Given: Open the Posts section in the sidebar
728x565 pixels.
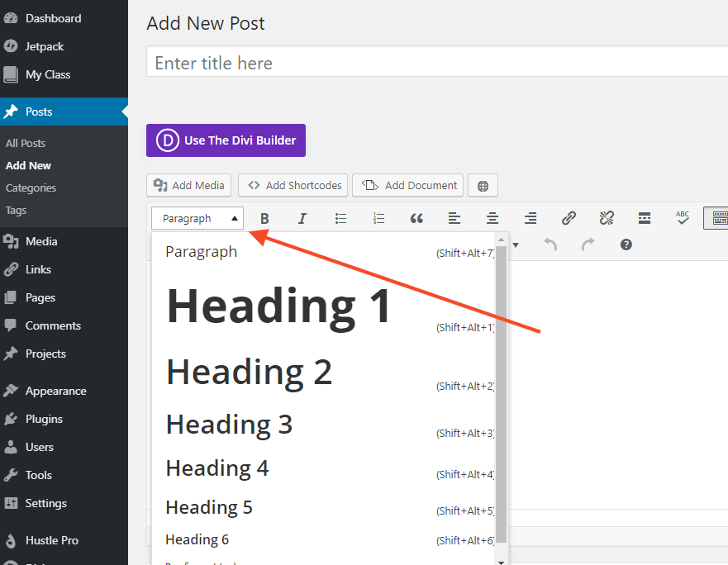Looking at the screenshot, I should click(x=37, y=111).
